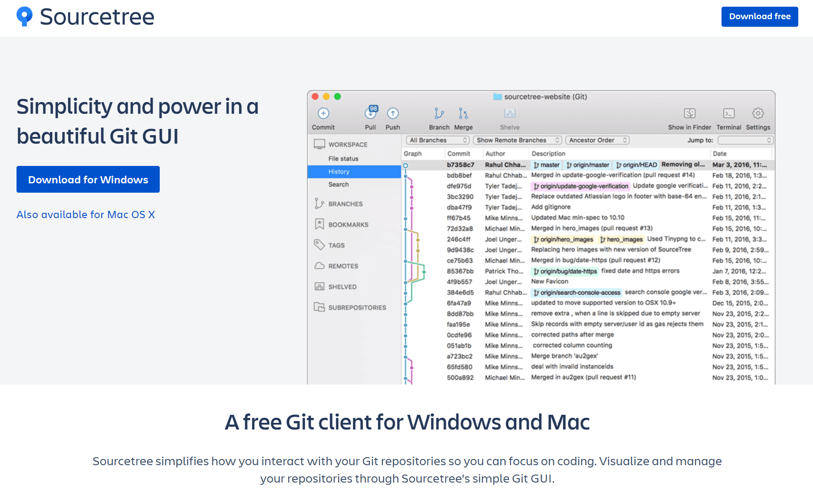
Task: Open the Jump to combo box
Action: pyautogui.click(x=746, y=140)
